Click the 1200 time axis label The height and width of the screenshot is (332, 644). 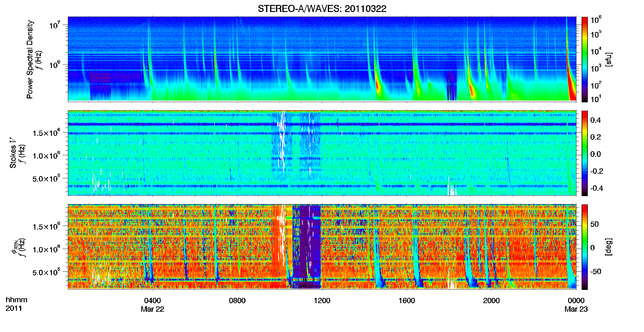pyautogui.click(x=322, y=300)
